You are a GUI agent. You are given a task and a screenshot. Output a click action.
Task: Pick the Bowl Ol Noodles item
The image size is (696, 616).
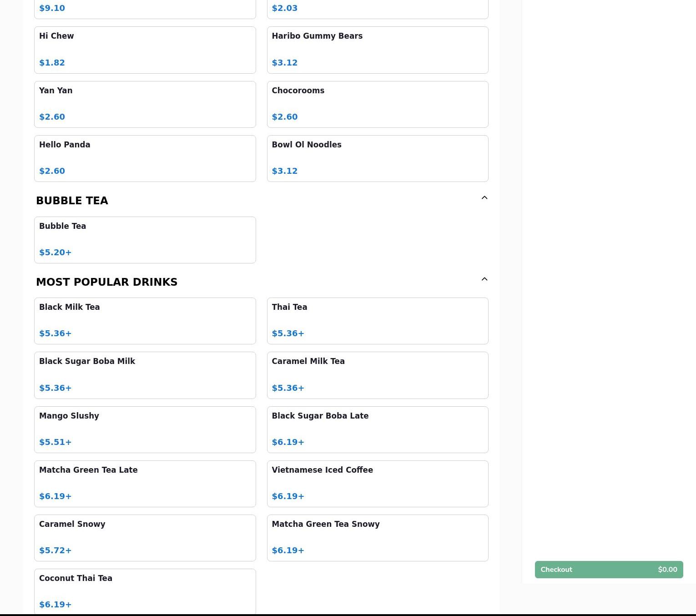click(x=377, y=158)
